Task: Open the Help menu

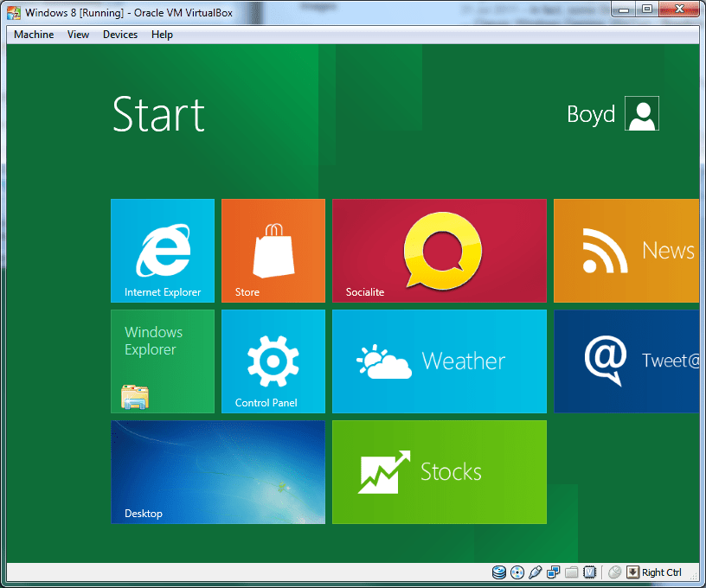Action: tap(162, 35)
